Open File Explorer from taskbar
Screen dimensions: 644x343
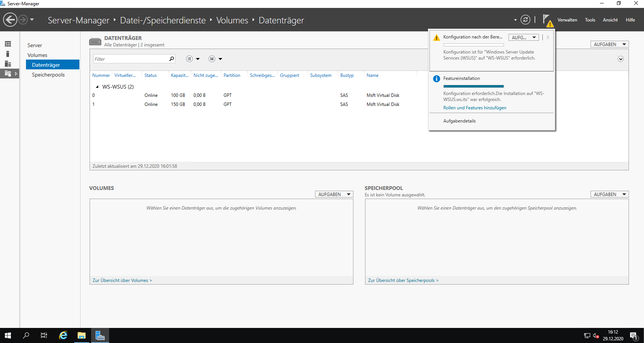(x=82, y=335)
